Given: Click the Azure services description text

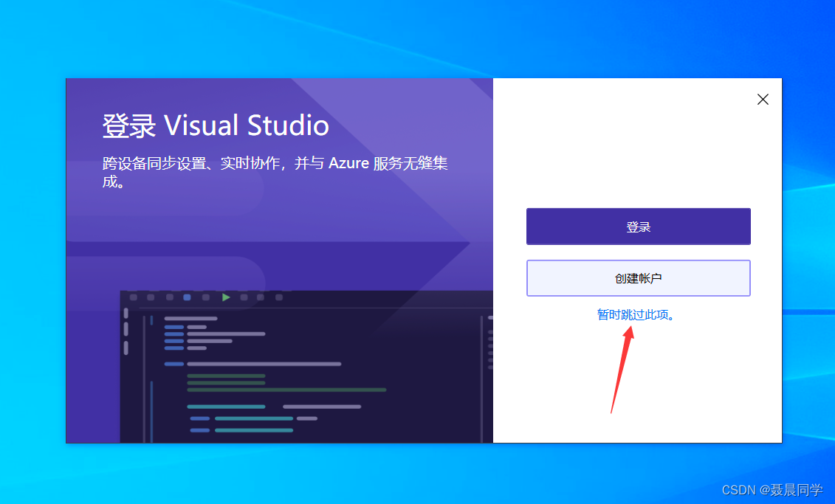Looking at the screenshot, I should (x=275, y=171).
